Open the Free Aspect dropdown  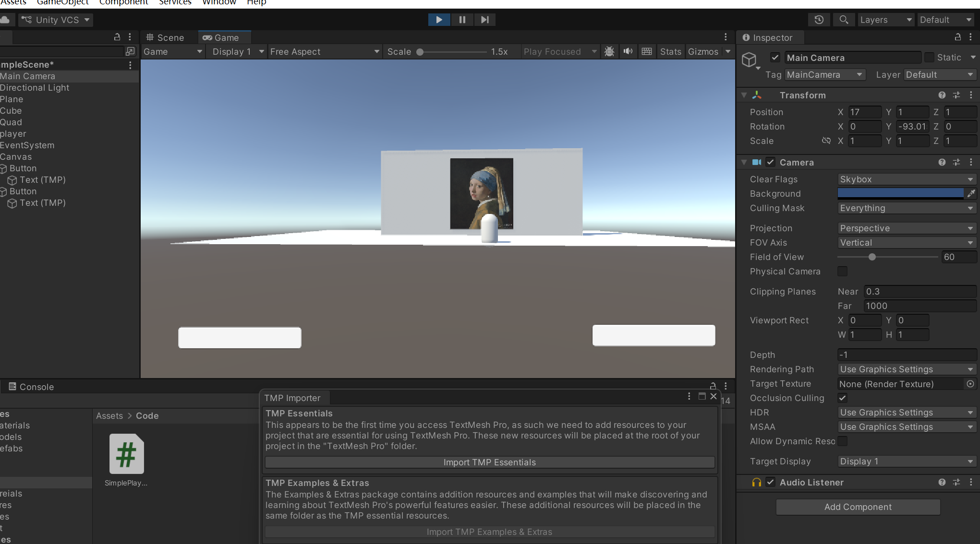click(x=324, y=51)
